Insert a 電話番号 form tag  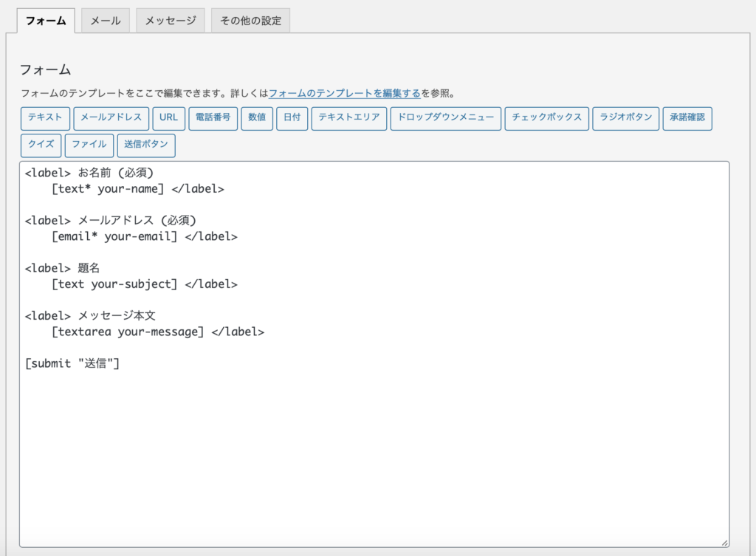[213, 118]
